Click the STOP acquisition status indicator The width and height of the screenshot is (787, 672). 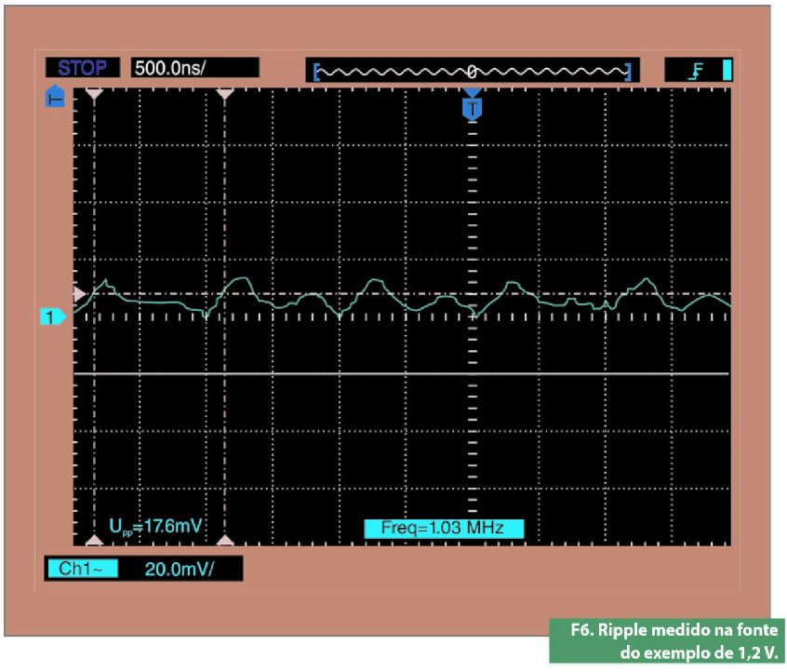82,68
